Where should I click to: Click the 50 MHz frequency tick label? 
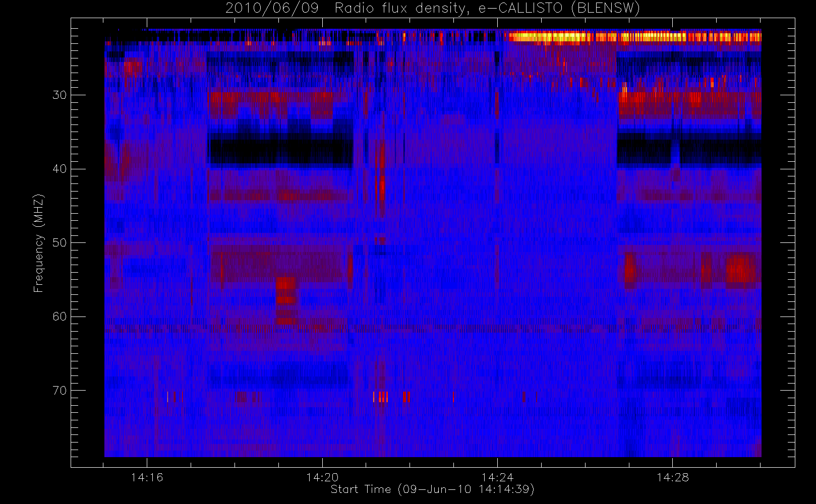60,242
